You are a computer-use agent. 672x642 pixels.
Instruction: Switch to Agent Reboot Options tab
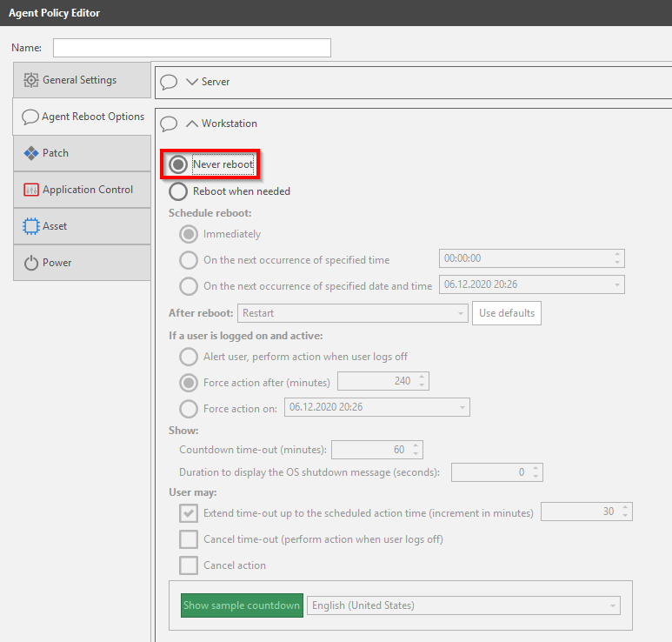(82, 117)
